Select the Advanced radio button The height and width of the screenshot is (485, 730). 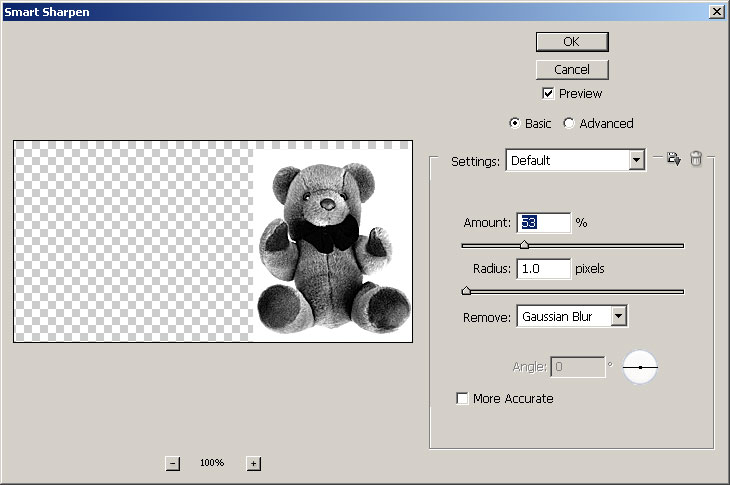tap(568, 123)
